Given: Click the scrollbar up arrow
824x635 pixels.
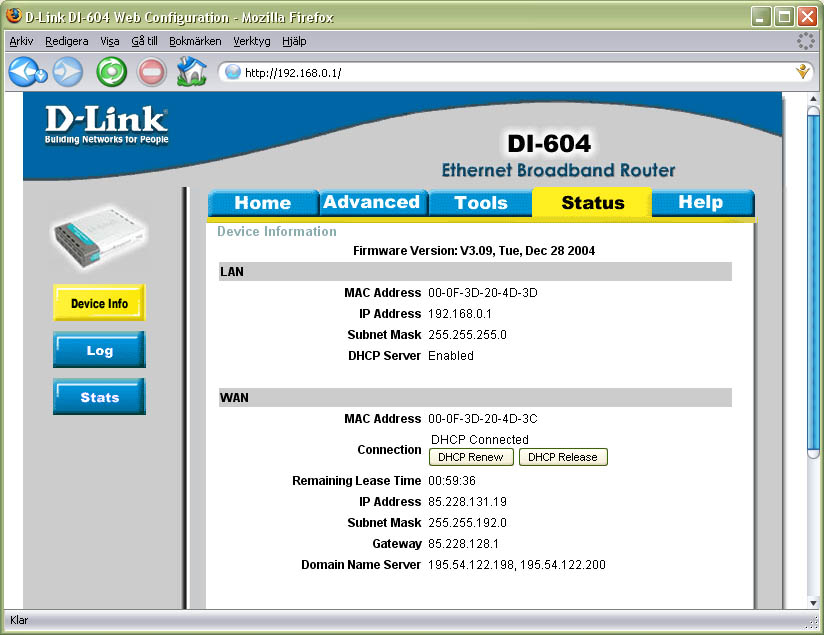Looking at the screenshot, I should (x=813, y=98).
